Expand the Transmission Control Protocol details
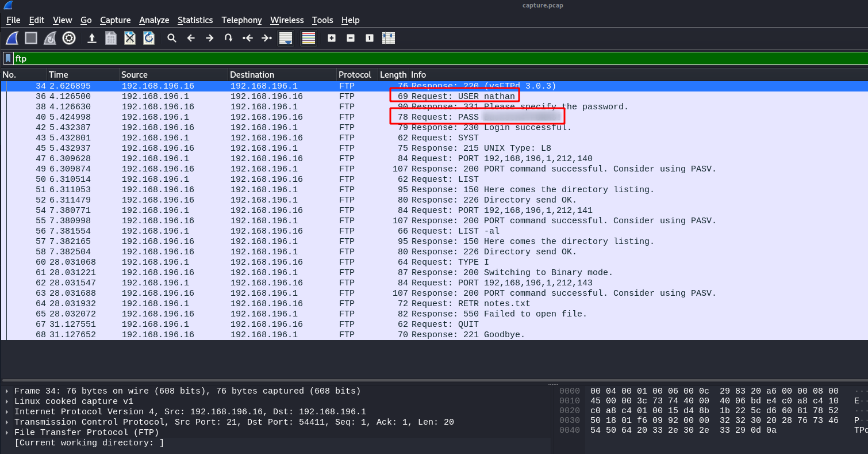 pyautogui.click(x=6, y=422)
